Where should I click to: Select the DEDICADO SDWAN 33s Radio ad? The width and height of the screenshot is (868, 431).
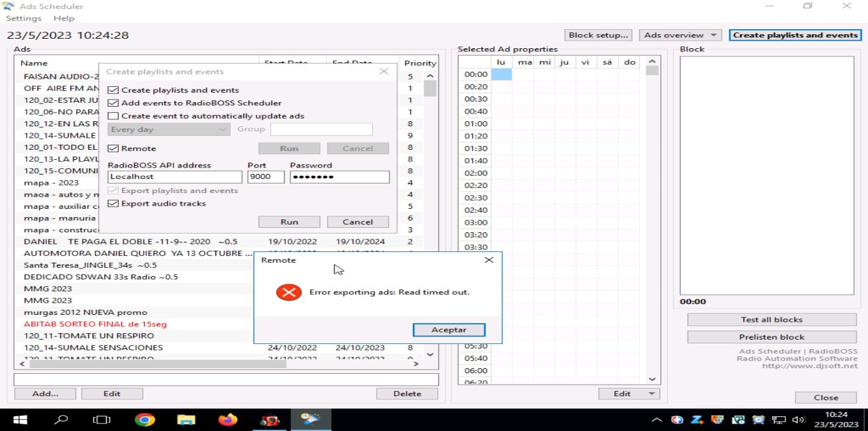(100, 277)
